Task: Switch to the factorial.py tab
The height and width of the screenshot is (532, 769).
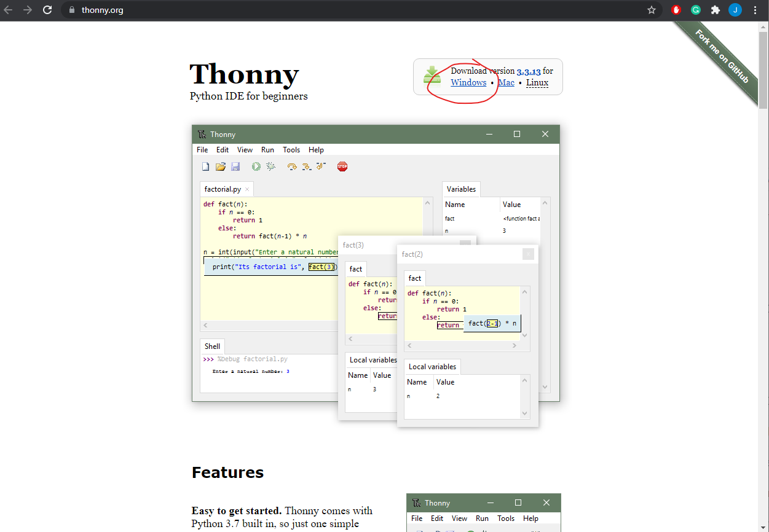Action: coord(223,189)
